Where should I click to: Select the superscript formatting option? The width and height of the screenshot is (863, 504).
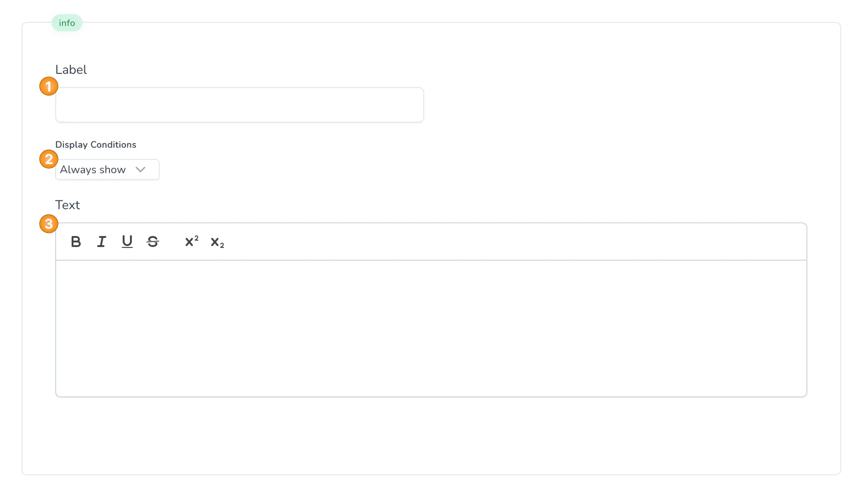tap(191, 242)
